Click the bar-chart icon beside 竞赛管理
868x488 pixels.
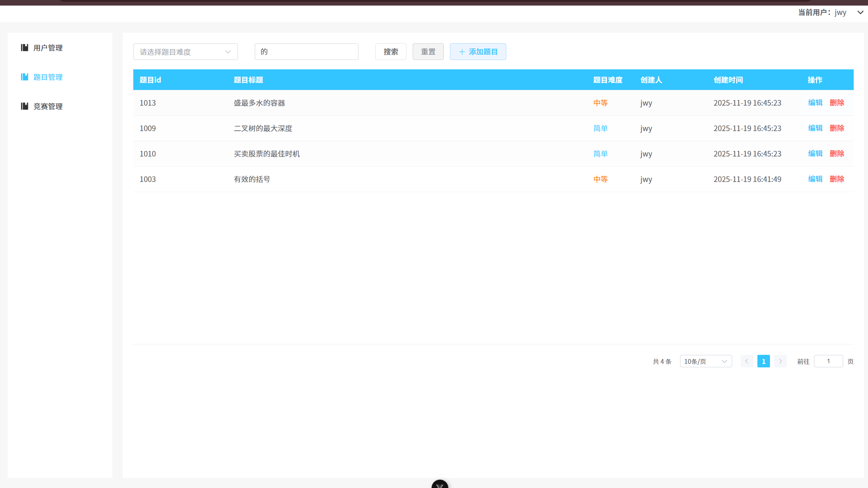24,106
